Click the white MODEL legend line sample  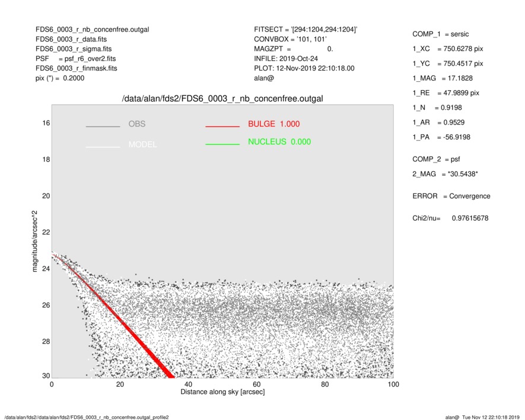pos(103,147)
